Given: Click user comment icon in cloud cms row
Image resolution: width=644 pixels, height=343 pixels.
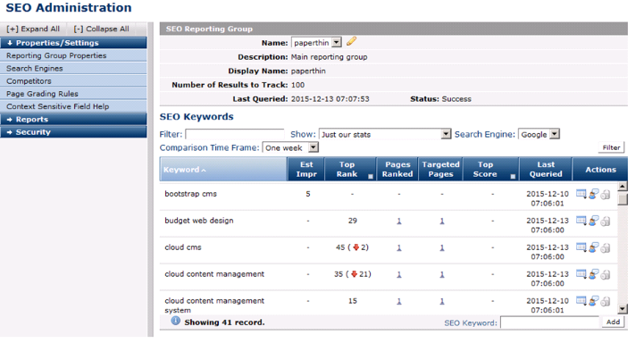Looking at the screenshot, I should pyautogui.click(x=593, y=247).
